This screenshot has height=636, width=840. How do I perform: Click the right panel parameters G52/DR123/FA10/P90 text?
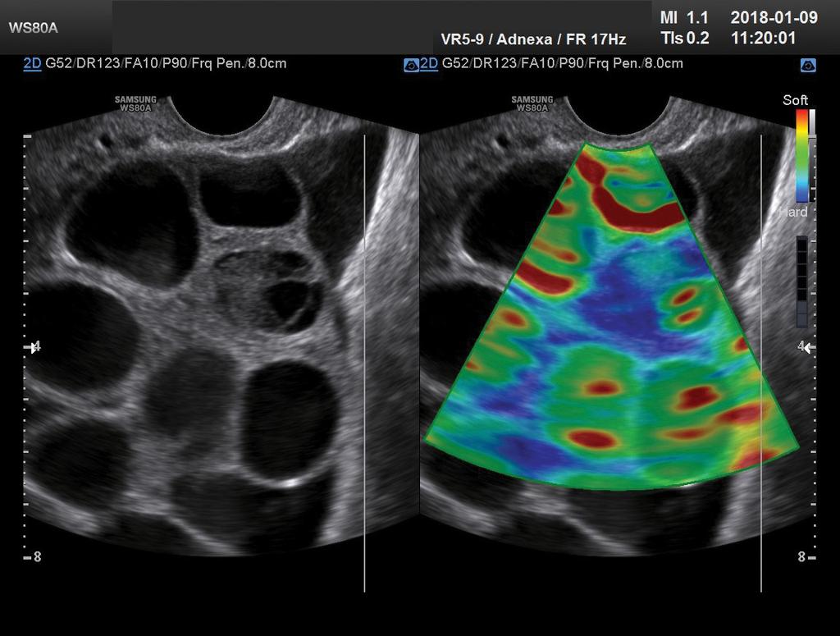[562, 64]
